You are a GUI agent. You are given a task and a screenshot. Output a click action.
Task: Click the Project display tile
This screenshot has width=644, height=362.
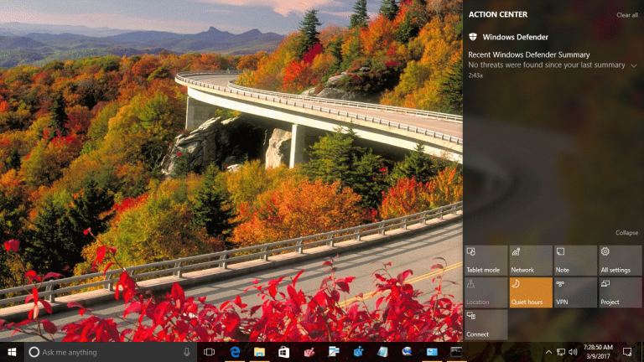pyautogui.click(x=620, y=292)
